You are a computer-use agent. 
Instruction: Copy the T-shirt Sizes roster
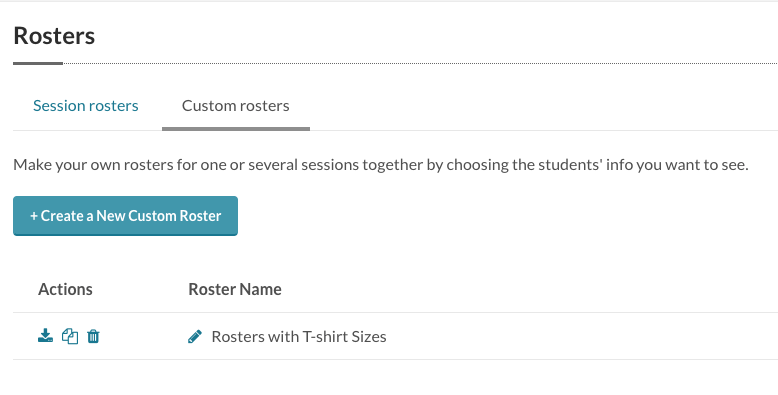(69, 336)
